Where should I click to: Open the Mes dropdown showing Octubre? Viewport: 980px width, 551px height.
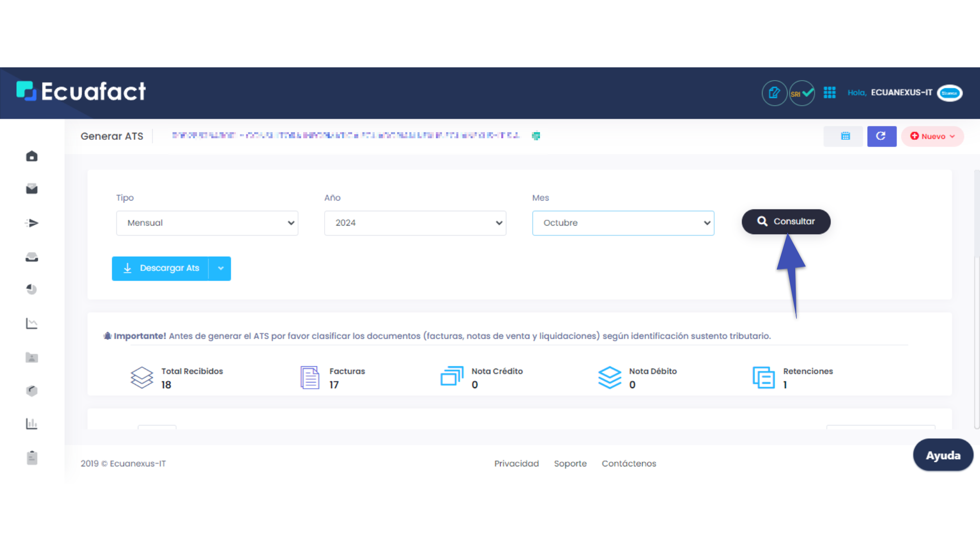point(623,223)
